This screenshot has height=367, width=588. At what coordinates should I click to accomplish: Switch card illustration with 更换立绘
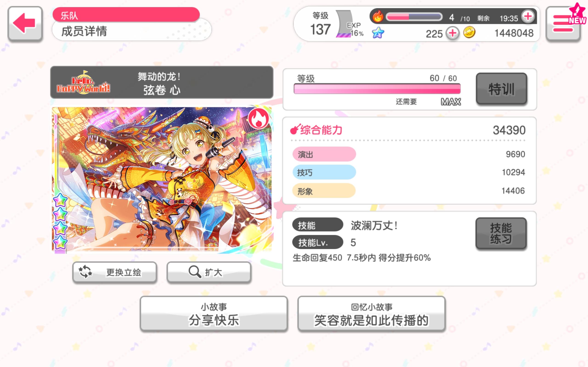[114, 272]
